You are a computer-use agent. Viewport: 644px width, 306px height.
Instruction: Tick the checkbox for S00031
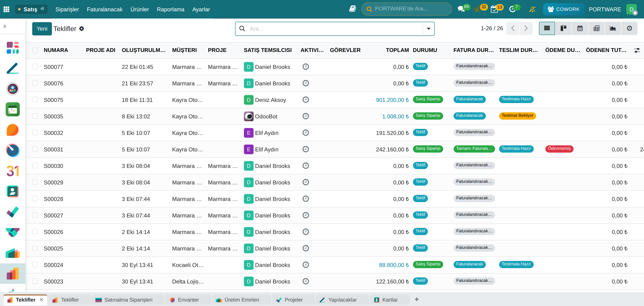click(x=35, y=149)
